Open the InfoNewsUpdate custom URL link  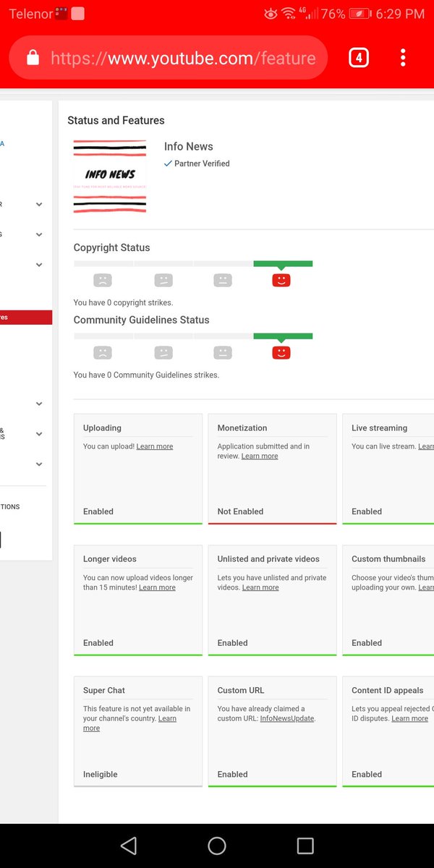tap(287, 718)
